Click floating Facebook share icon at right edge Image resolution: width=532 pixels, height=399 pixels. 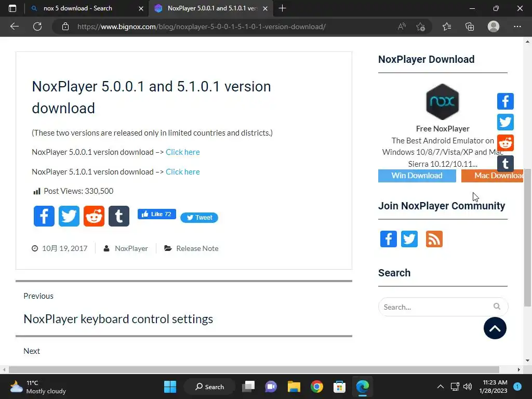[505, 101]
